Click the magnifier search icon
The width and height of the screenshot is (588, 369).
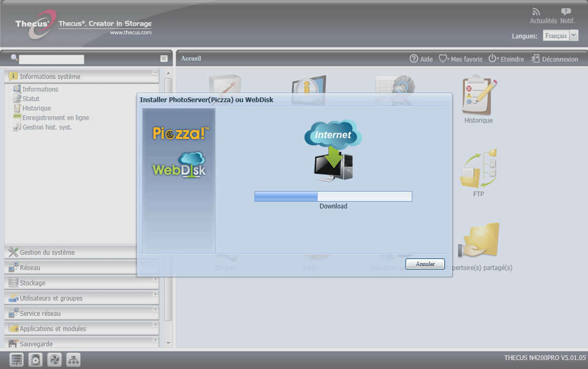point(14,58)
